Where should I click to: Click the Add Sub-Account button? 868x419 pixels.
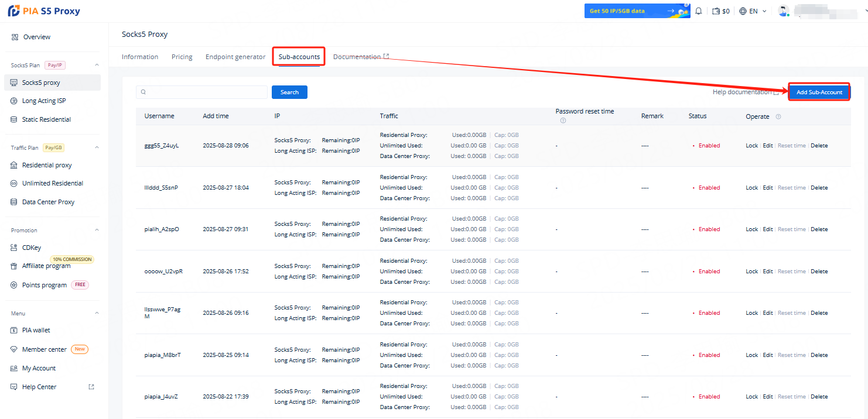pyautogui.click(x=819, y=92)
